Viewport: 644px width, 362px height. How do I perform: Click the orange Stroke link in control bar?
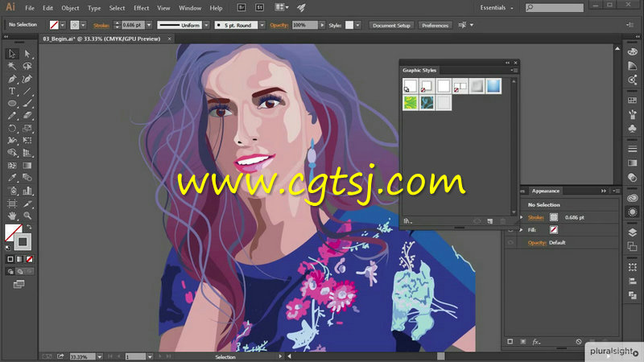pyautogui.click(x=101, y=26)
